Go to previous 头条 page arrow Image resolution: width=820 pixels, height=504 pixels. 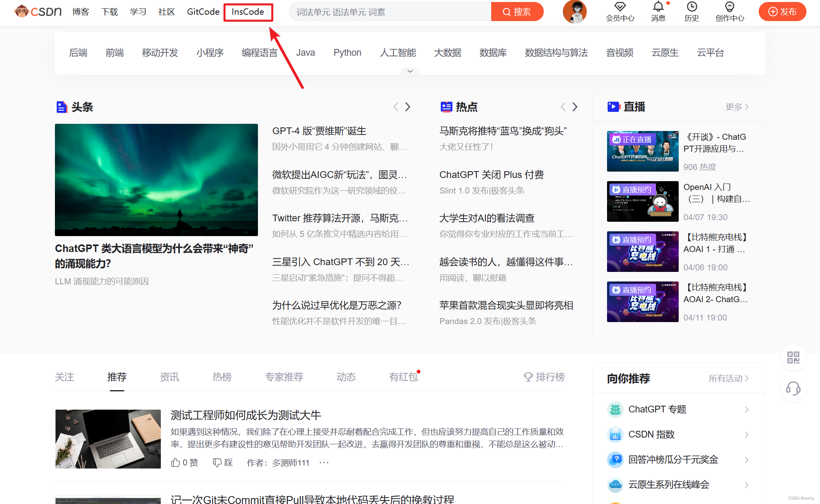click(x=396, y=107)
